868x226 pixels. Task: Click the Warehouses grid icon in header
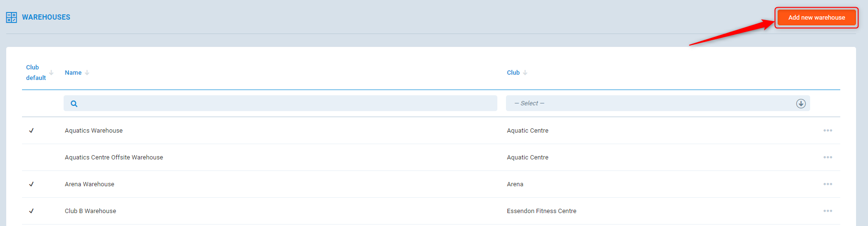coord(11,18)
